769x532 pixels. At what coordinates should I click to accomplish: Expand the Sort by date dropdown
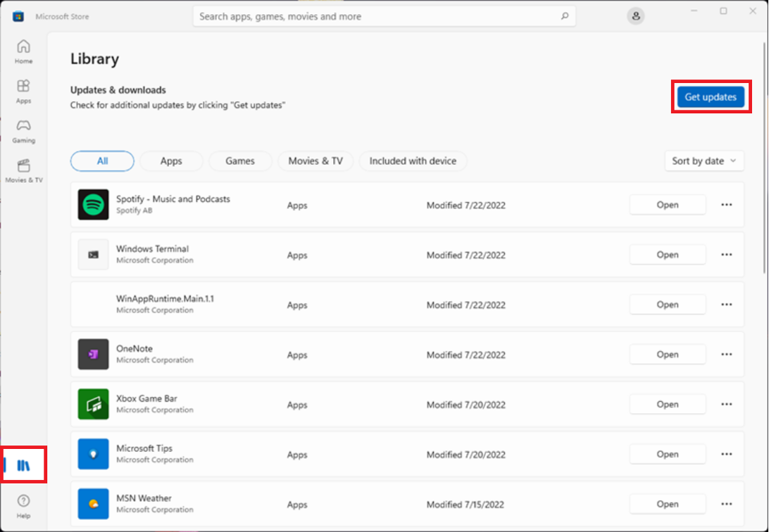pos(704,161)
